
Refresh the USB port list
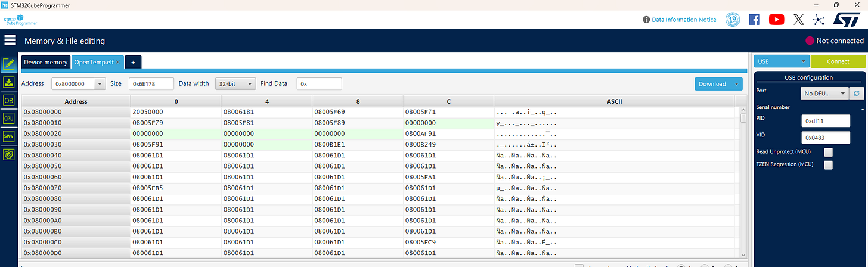pos(855,94)
